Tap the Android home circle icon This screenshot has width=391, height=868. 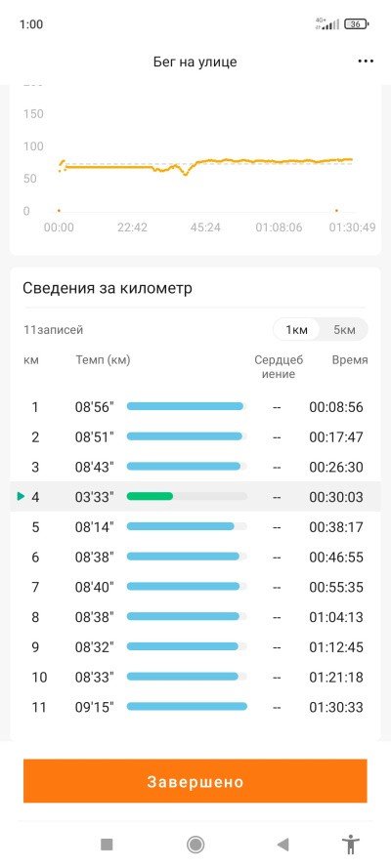195,844
